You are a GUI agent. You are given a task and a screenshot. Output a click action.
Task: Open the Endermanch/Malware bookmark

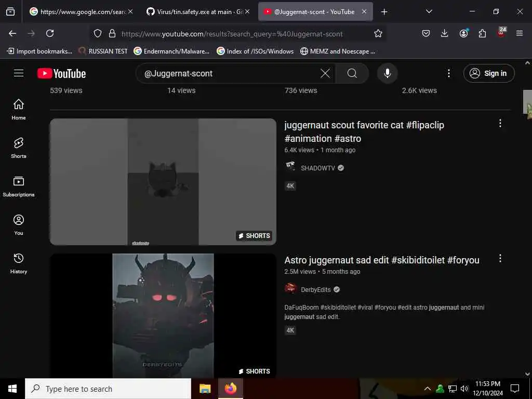(x=171, y=51)
